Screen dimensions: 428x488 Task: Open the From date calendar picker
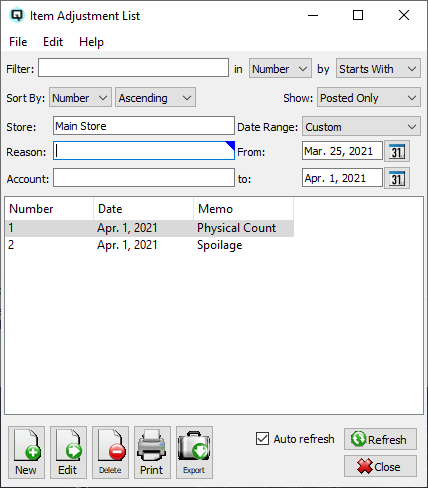click(x=397, y=151)
